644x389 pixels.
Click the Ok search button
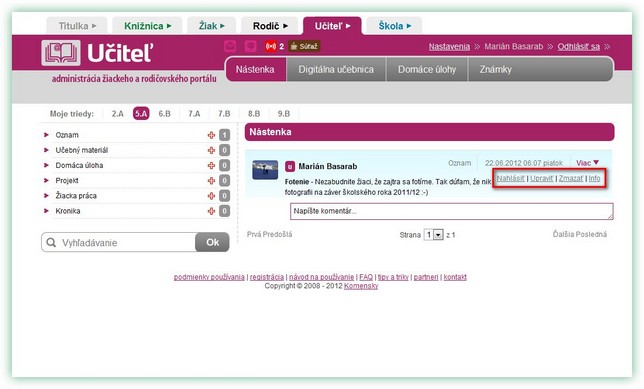(x=212, y=242)
